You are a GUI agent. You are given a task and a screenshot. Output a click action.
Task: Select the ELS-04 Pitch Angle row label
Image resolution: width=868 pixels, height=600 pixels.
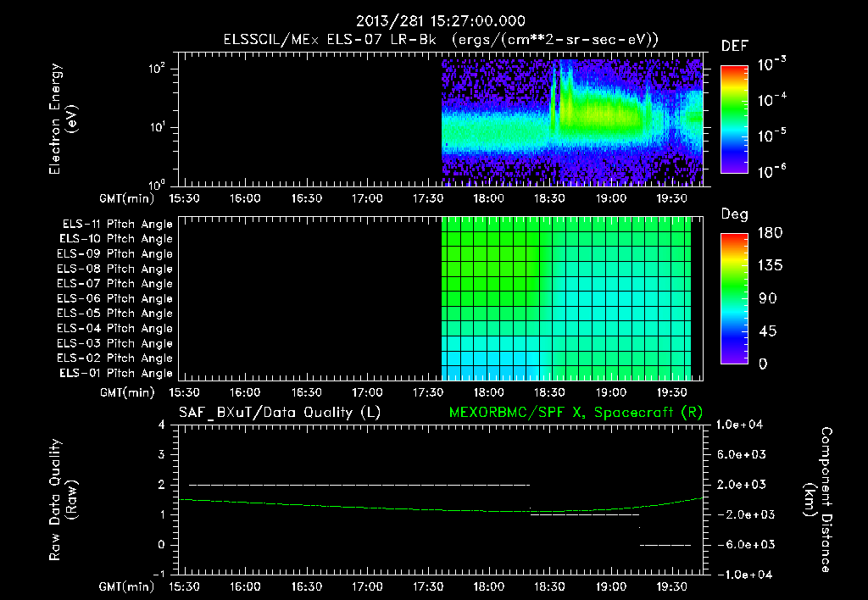(114, 328)
